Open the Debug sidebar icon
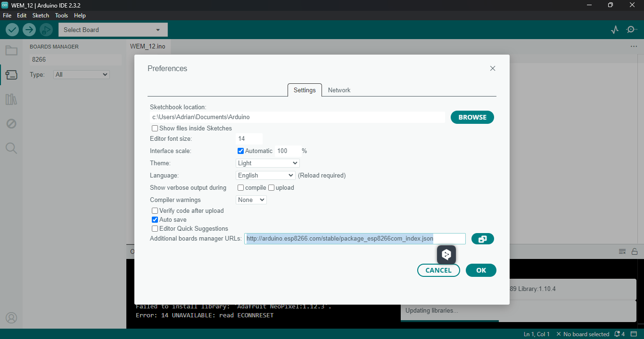 coord(11,124)
